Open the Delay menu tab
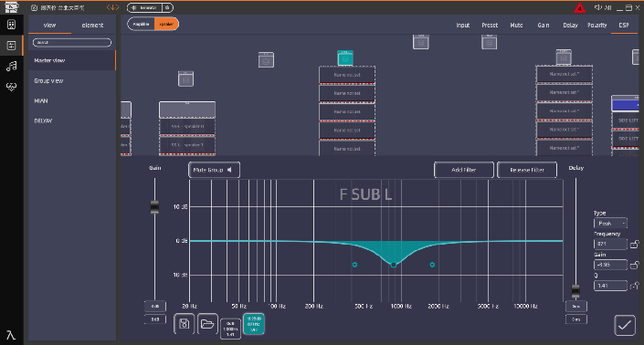644x345 pixels. click(570, 26)
